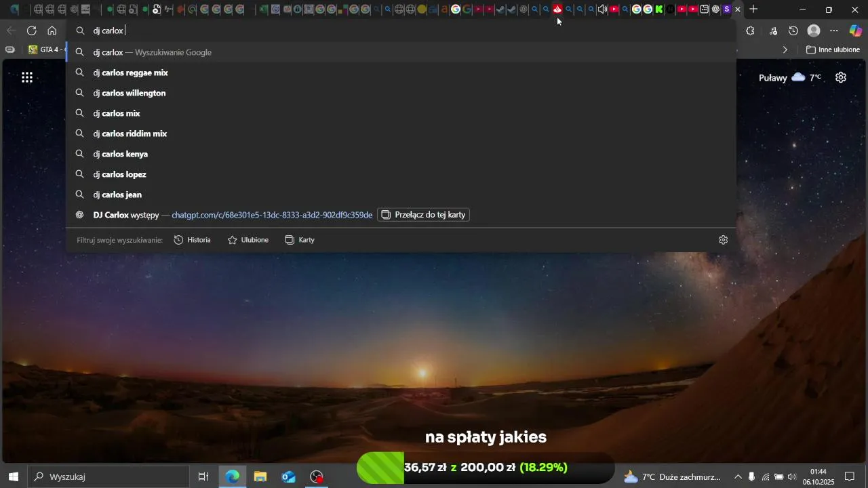Screen dimensions: 868x488
Task: Filter suggestions by Historia
Action: [x=192, y=240]
